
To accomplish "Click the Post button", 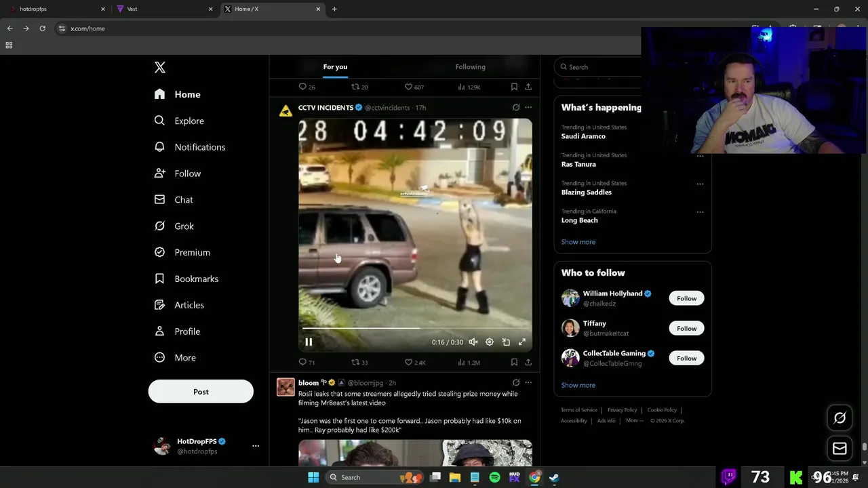I will pyautogui.click(x=201, y=392).
